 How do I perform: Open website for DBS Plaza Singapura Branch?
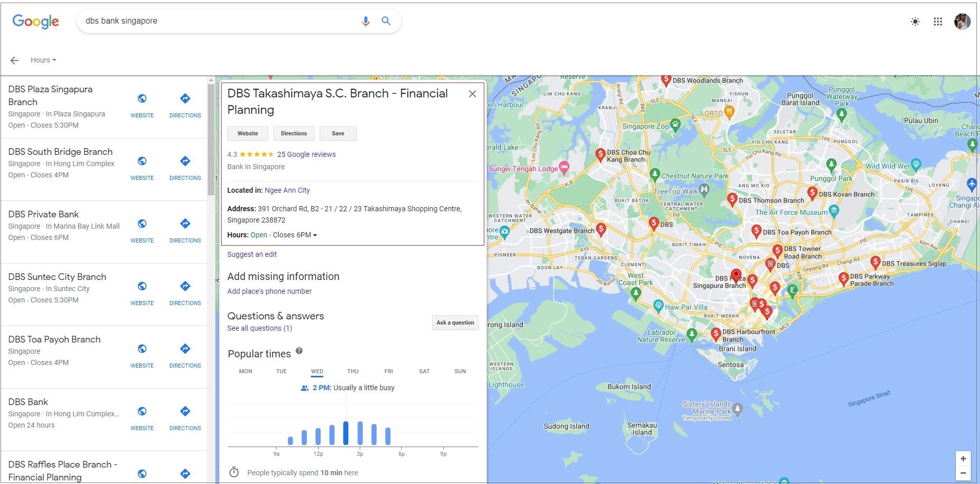coord(142,106)
